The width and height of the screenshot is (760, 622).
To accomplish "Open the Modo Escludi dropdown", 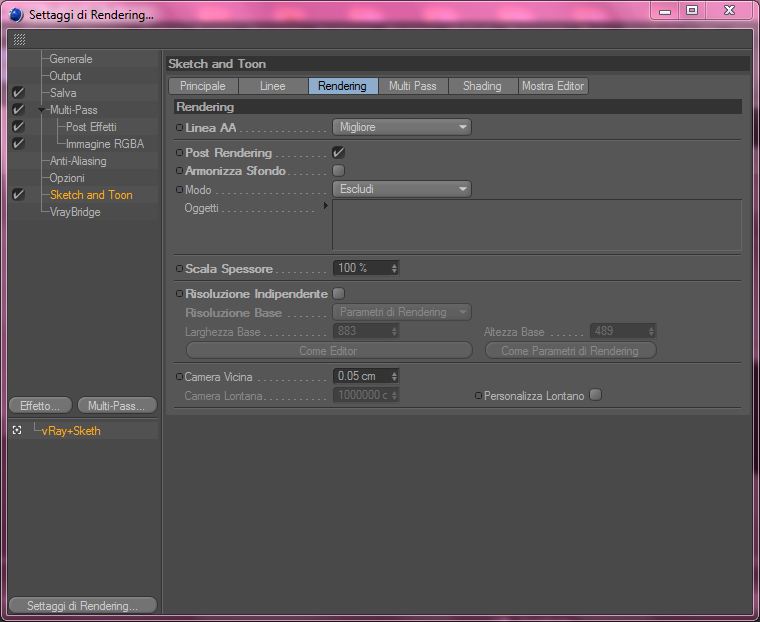I will click(402, 189).
